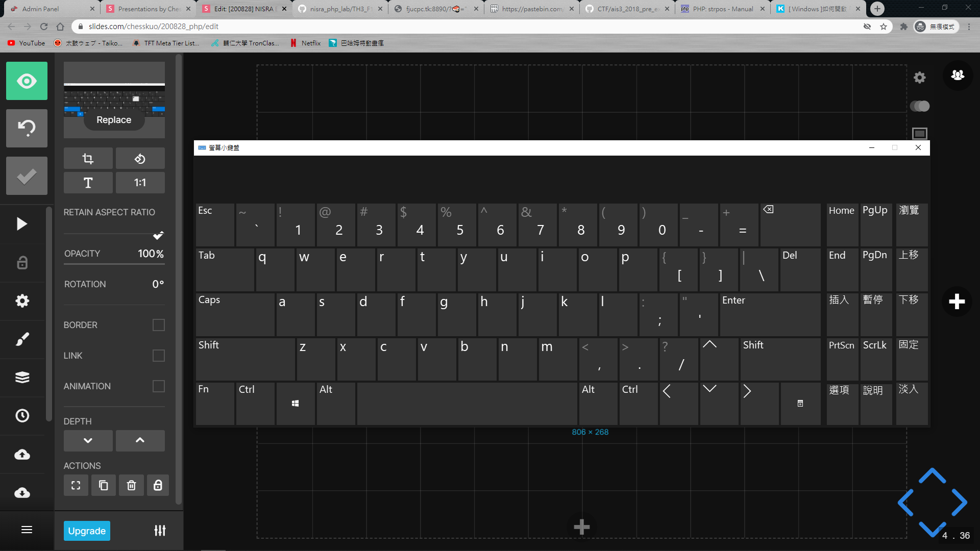Move depth down with chevron
Viewport: 980px width, 551px height.
[x=88, y=440]
